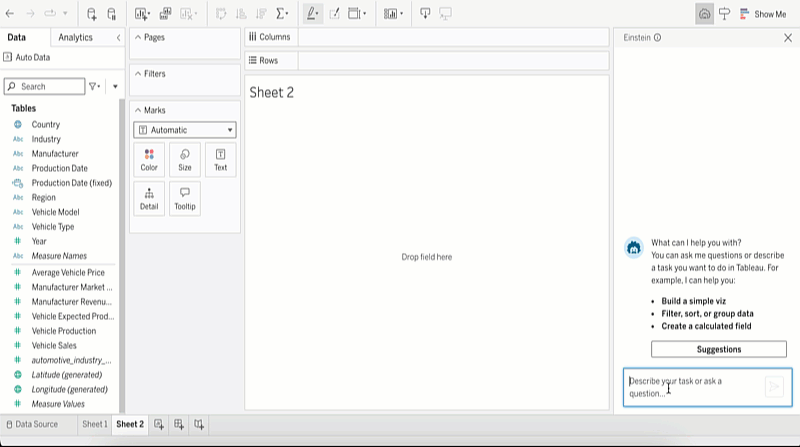Click the Tooltip button in Marks card
This screenshot has width=800, height=447.
tap(185, 199)
